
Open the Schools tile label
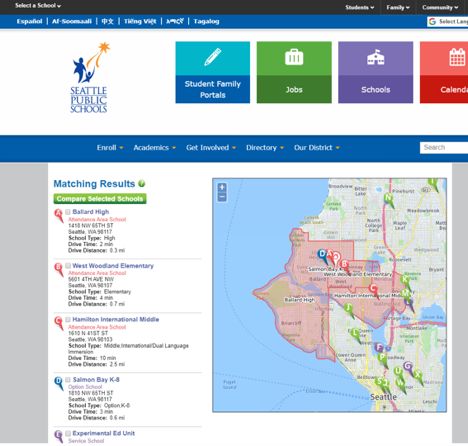click(376, 89)
